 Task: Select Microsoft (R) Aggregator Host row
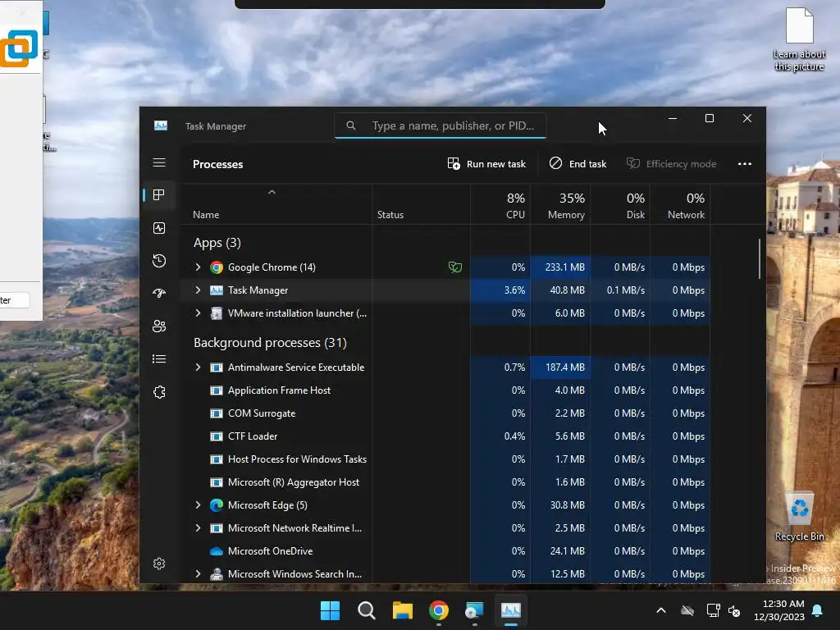click(445, 482)
